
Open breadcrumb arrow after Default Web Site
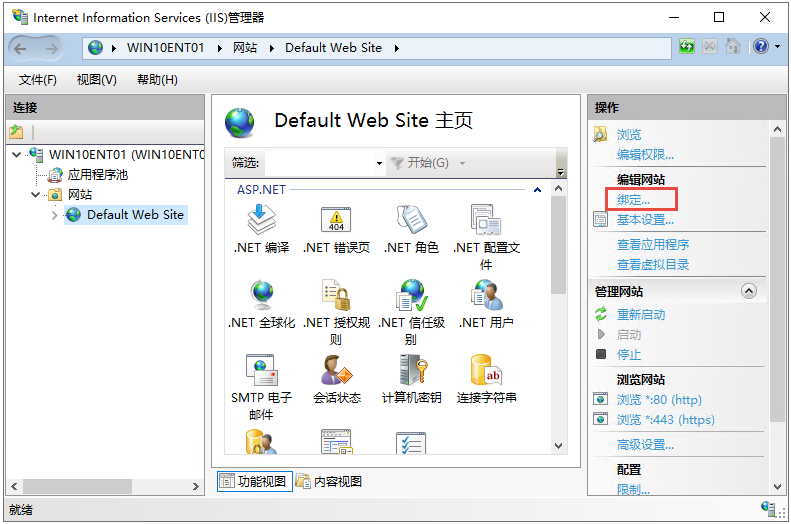(397, 48)
